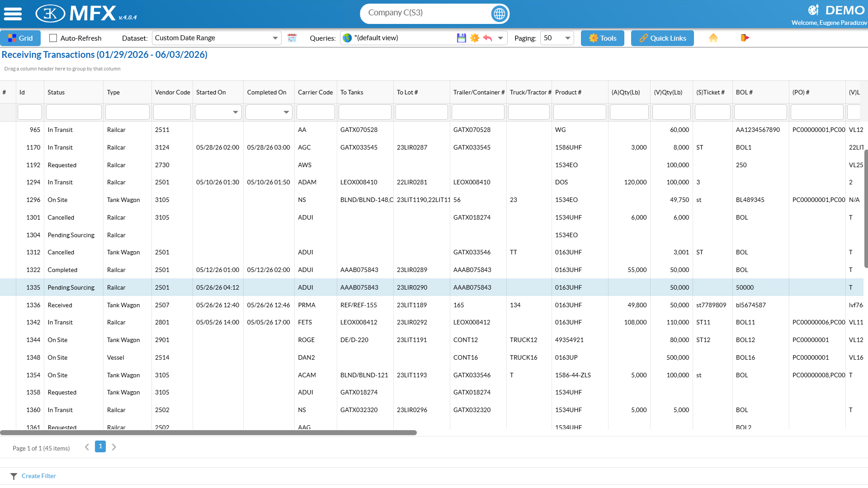Sort by To Tanks column header
The image size is (868, 488).
[x=365, y=92]
